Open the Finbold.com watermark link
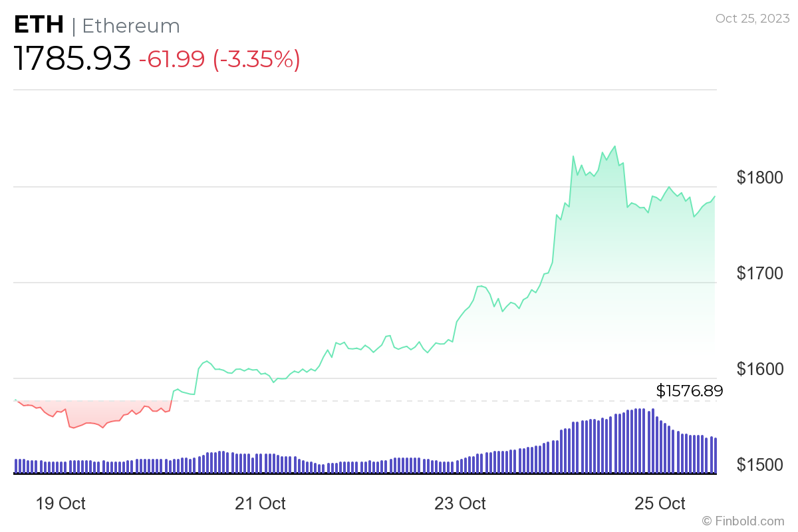 click(x=749, y=521)
